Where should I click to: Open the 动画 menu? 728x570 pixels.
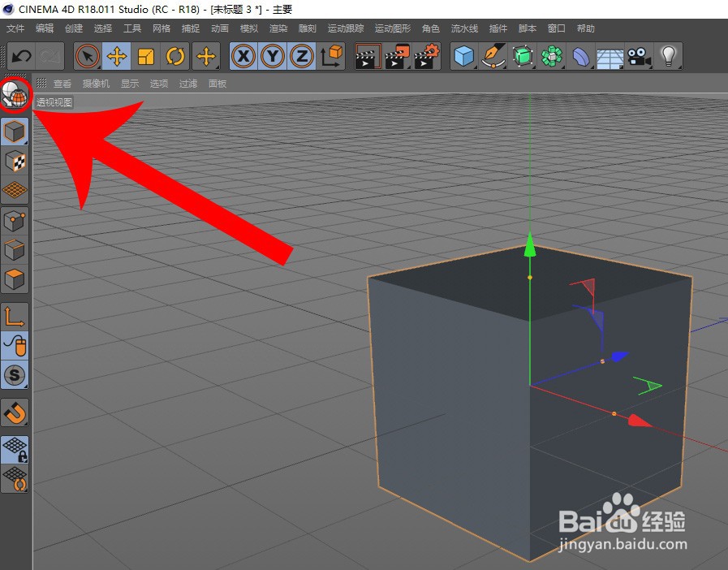point(220,28)
